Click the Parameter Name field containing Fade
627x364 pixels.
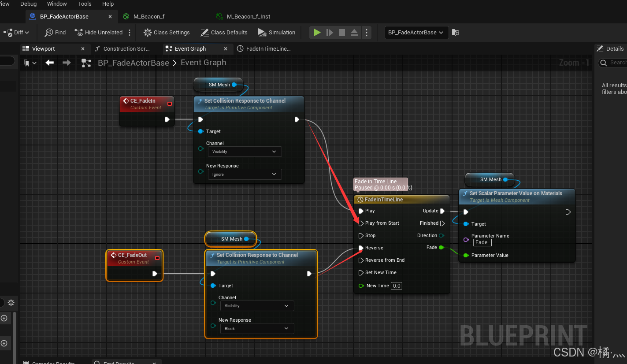482,242
